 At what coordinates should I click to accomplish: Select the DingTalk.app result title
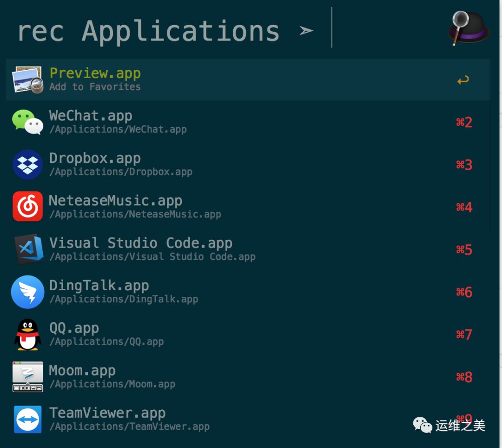click(x=99, y=286)
